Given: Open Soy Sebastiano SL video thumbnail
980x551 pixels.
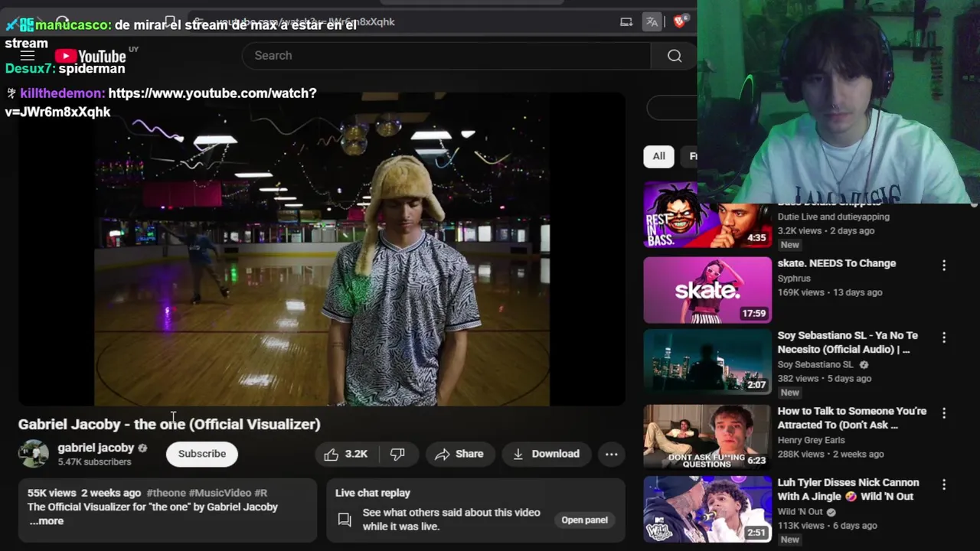Looking at the screenshot, I should coord(707,361).
